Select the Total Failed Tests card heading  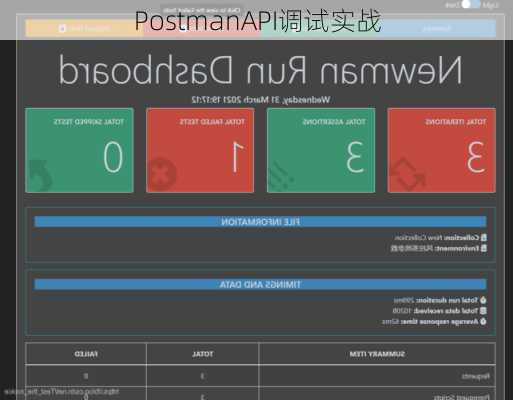212,122
